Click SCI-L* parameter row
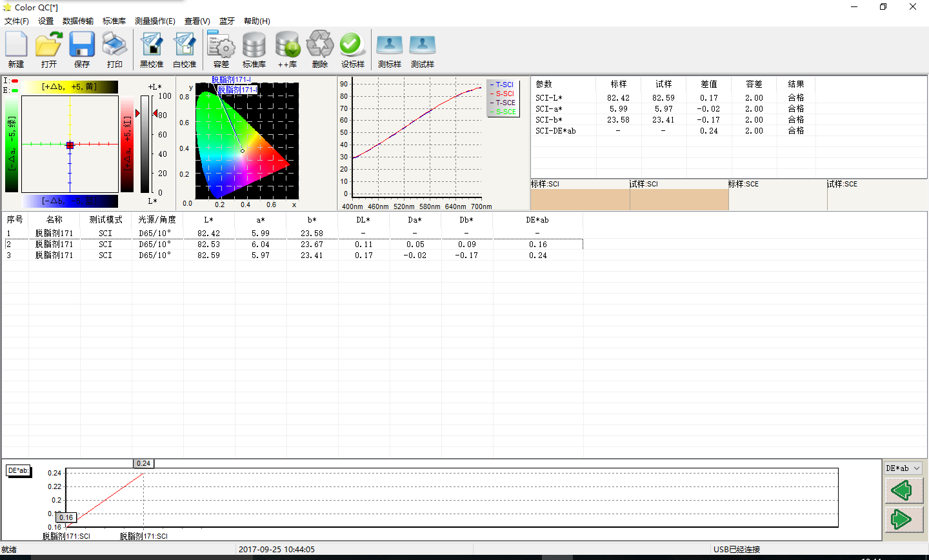This screenshot has height=560, width=929. pyautogui.click(x=674, y=98)
